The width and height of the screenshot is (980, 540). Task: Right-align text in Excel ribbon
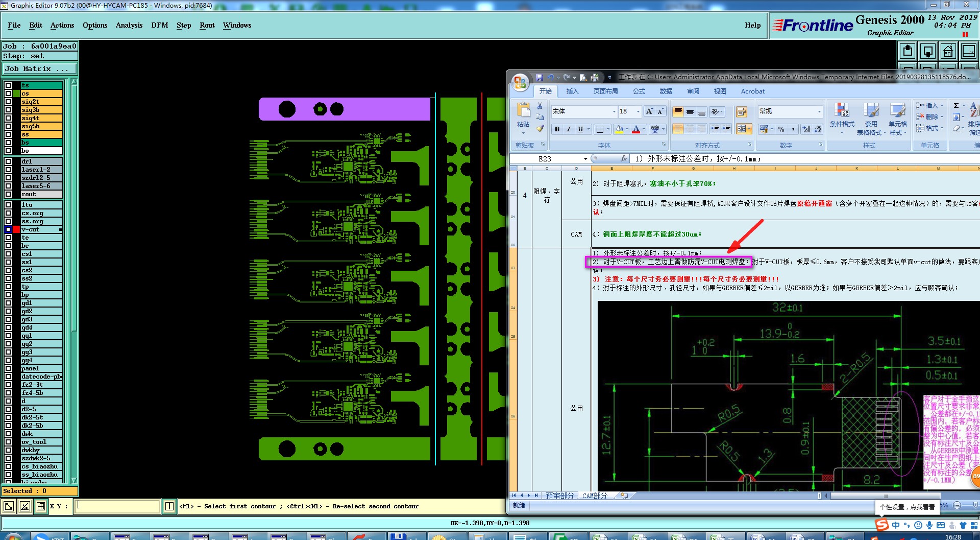[x=702, y=129]
